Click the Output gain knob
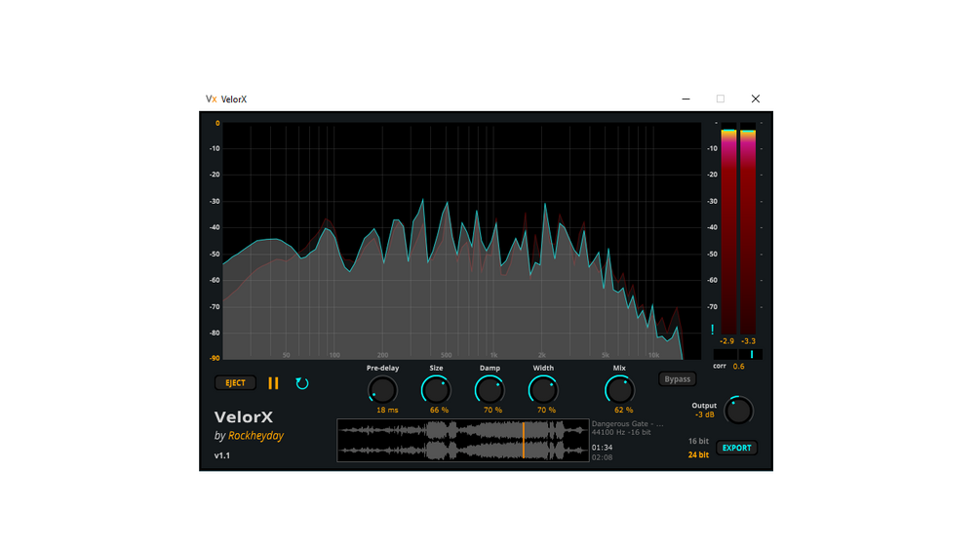 click(x=738, y=411)
